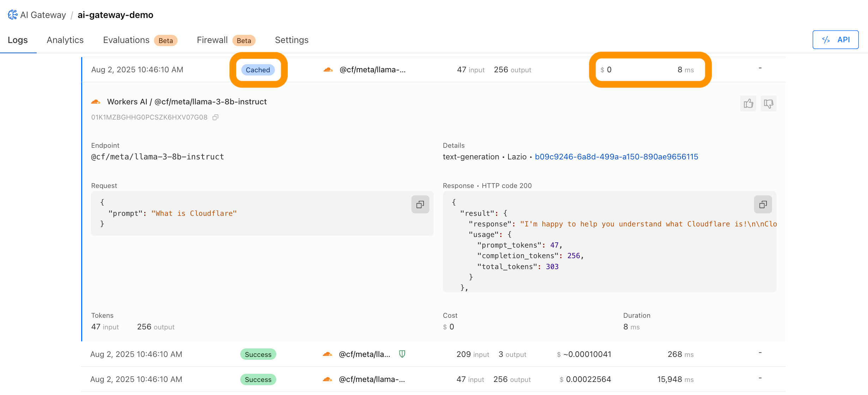Image resolution: width=868 pixels, height=395 pixels.
Task: Click the Cloudflare cloud icon beside Workers AI
Action: click(x=96, y=101)
